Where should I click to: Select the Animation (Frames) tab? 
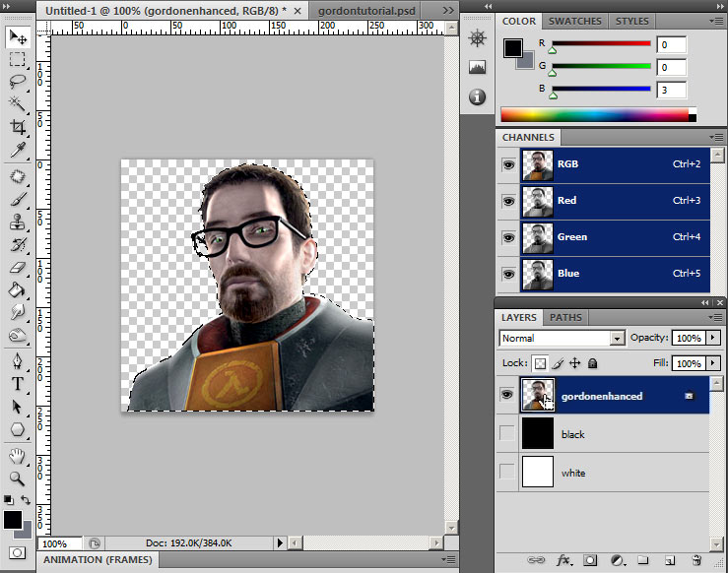click(x=98, y=560)
